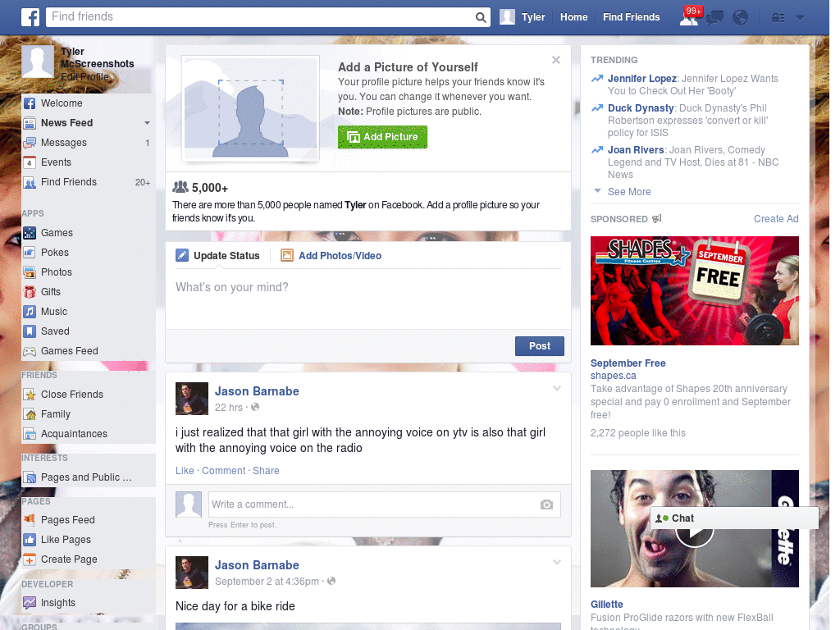Open Close Friends list icon

(x=30, y=395)
